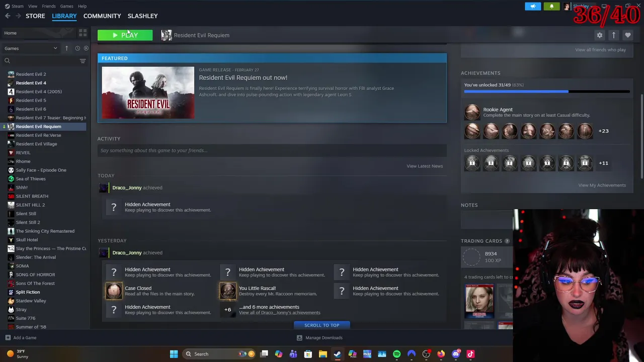Click the trading cards help question mark
Image resolution: width=644 pixels, height=362 pixels.
(x=507, y=241)
